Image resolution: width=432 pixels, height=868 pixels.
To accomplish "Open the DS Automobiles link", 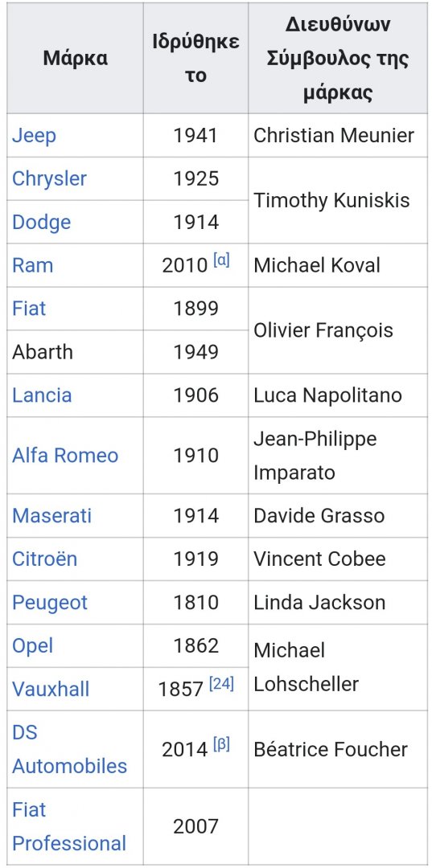I will tap(70, 750).
